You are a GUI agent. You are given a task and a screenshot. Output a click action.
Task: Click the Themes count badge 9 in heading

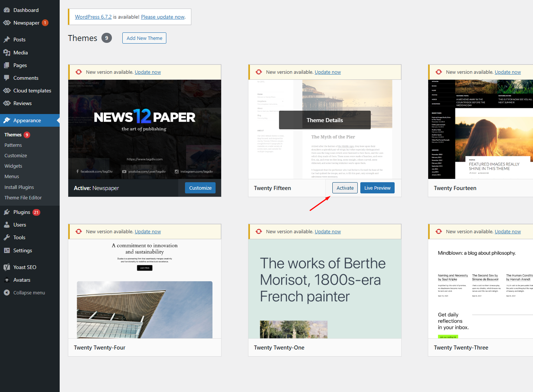[107, 38]
